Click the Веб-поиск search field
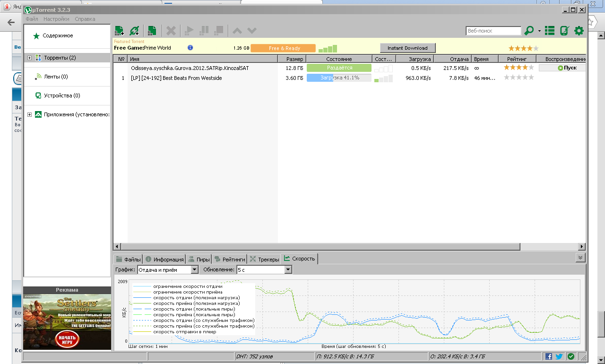This screenshot has height=364, width=605. click(x=493, y=31)
